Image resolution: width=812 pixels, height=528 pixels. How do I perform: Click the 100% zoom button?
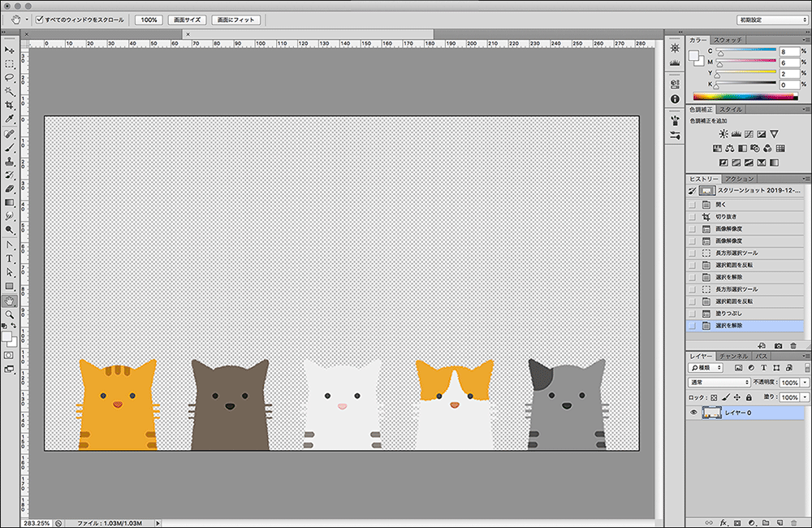(149, 19)
